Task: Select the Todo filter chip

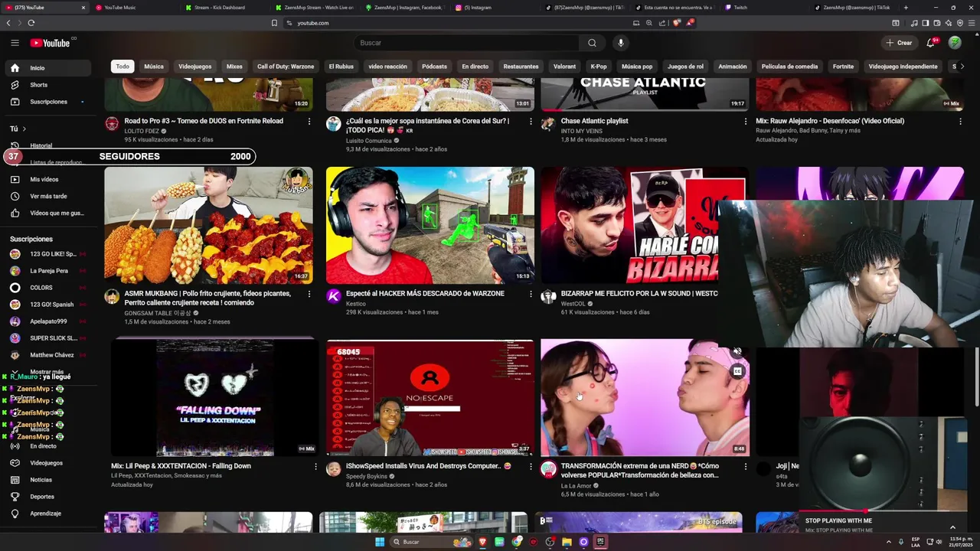Action: 122,67
